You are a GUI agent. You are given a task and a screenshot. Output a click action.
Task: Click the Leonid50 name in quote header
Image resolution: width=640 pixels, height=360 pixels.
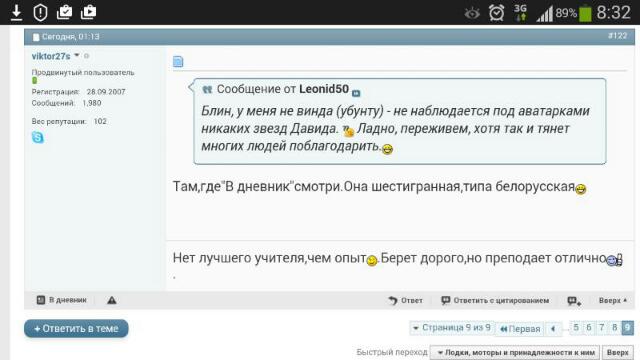[x=324, y=89]
